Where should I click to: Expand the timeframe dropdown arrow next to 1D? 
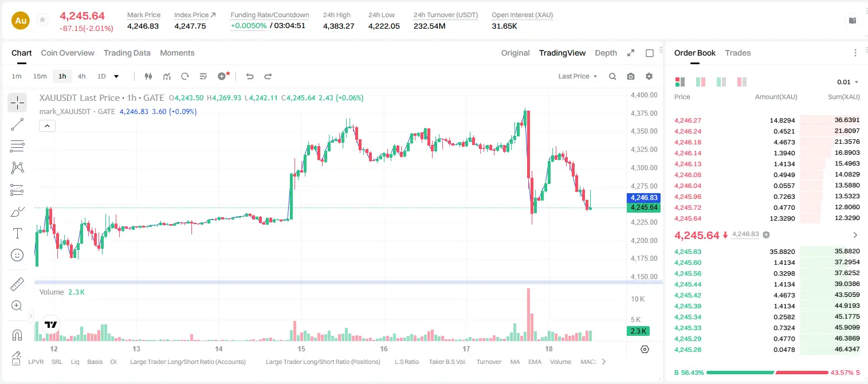116,76
